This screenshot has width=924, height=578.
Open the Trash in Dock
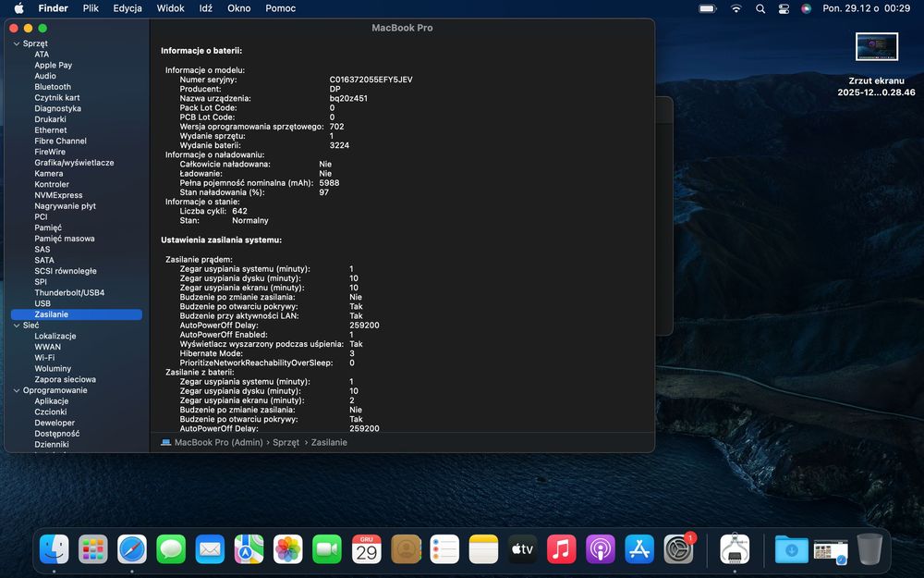click(x=869, y=549)
